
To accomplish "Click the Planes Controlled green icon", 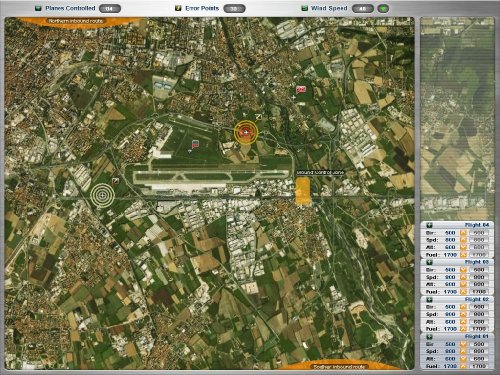I will tap(38, 8).
